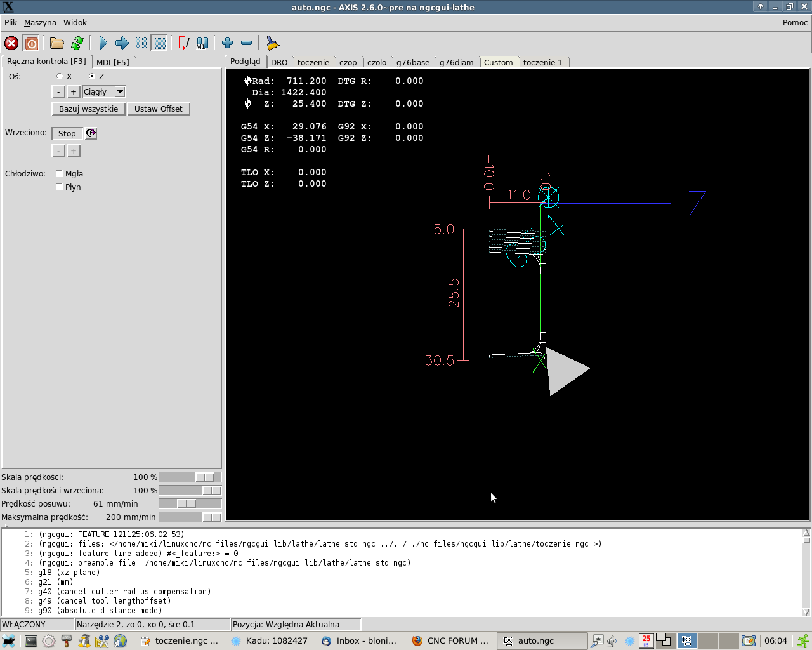812x650 pixels.
Task: Switch to Kadu taskbar window
Action: pos(270,641)
